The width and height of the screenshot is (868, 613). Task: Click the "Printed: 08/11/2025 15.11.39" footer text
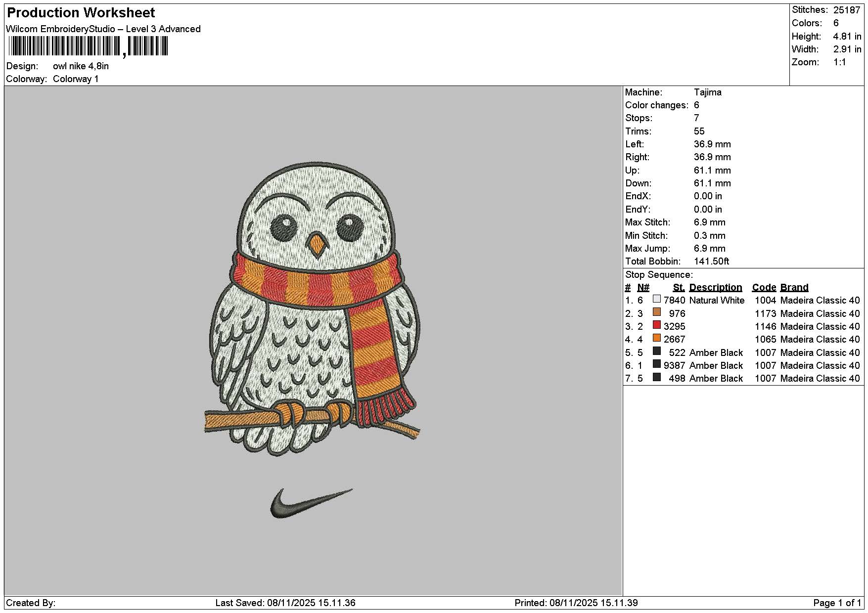pyautogui.click(x=576, y=603)
